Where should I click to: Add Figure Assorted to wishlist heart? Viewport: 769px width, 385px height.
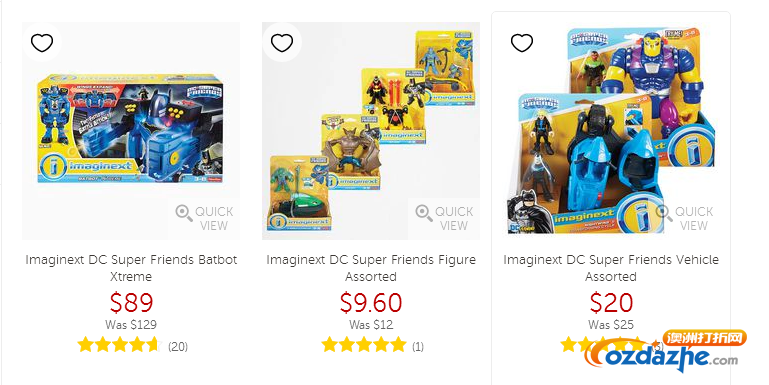[282, 43]
